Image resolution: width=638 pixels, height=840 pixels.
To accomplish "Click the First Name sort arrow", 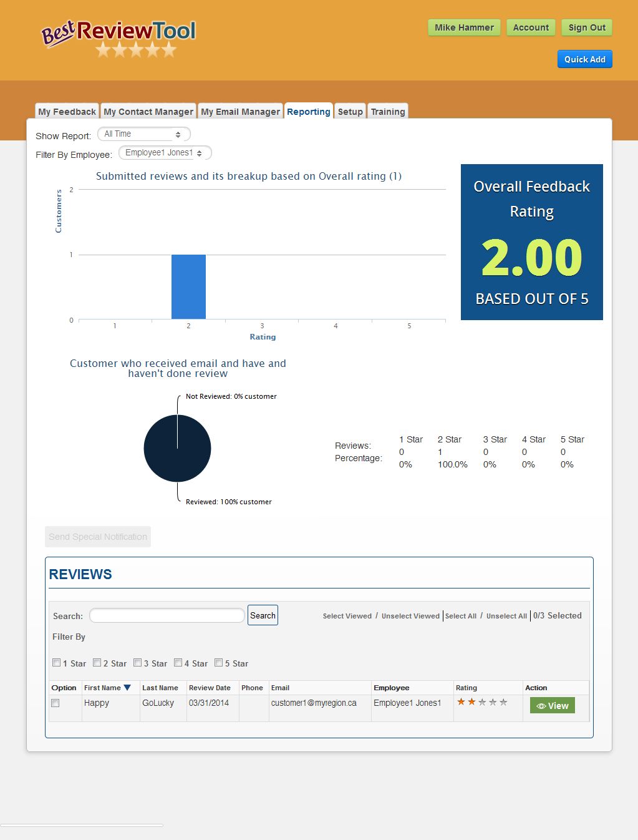I will (x=127, y=688).
